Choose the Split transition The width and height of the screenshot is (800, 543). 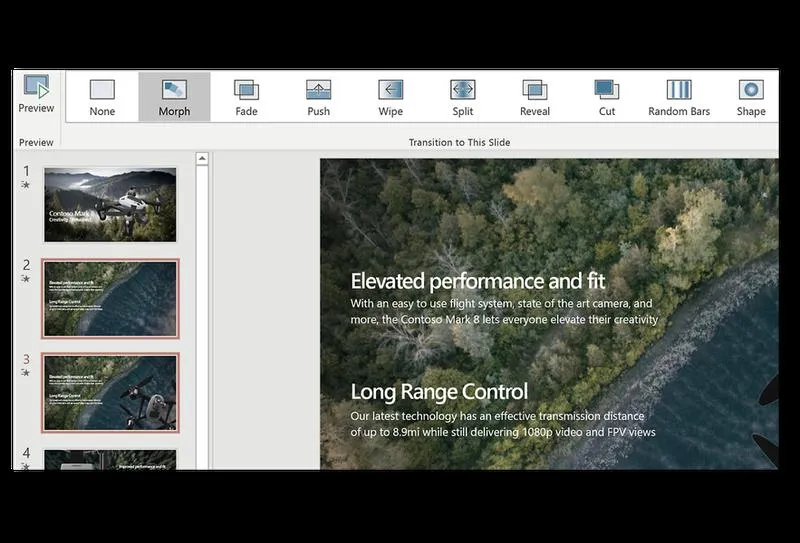[463, 97]
